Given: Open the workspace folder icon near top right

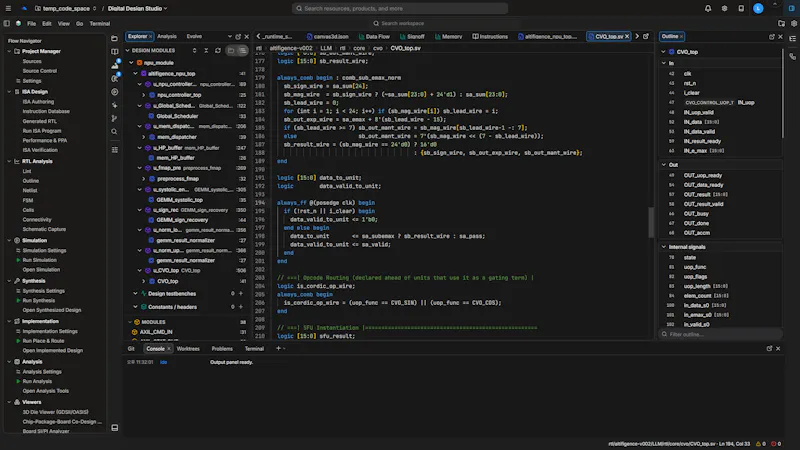Looking at the screenshot, I should pyautogui.click(x=781, y=23).
